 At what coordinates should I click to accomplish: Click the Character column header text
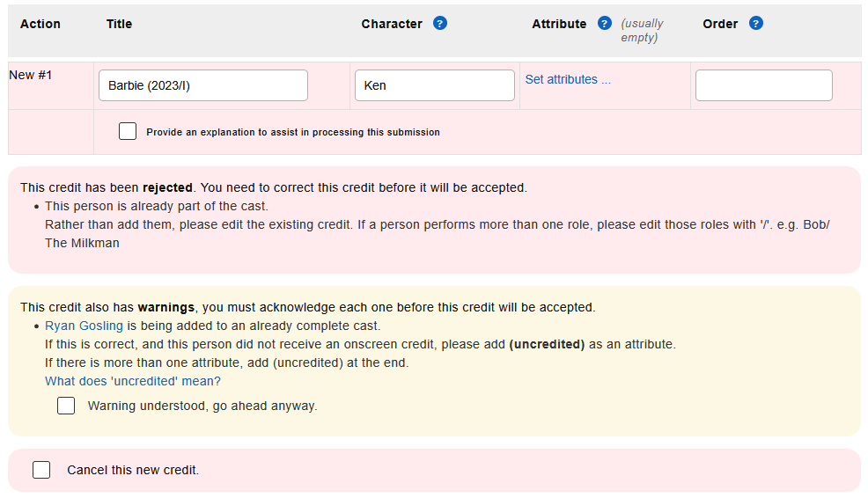point(392,24)
